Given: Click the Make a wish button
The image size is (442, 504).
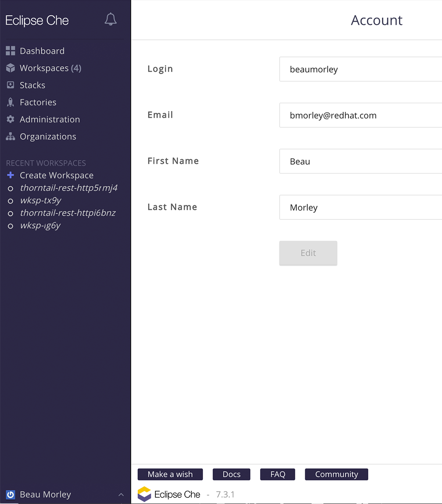Looking at the screenshot, I should (x=170, y=474).
